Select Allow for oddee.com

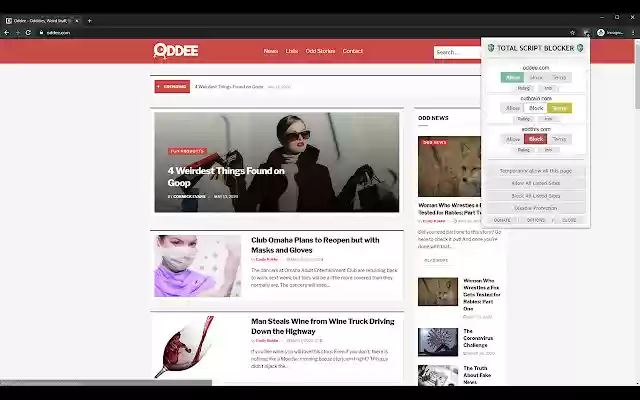coord(513,77)
